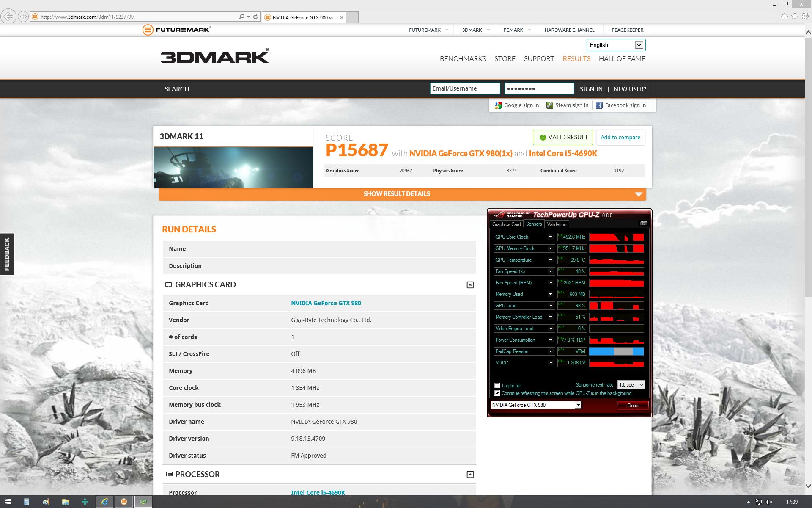Open the Power Consumption sensor dropdown
Viewport: 812px width, 508px height.
(x=551, y=340)
